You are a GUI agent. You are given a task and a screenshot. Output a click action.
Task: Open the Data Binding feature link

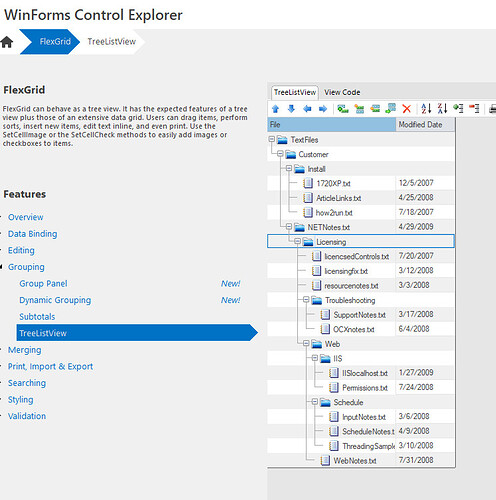[x=33, y=234]
